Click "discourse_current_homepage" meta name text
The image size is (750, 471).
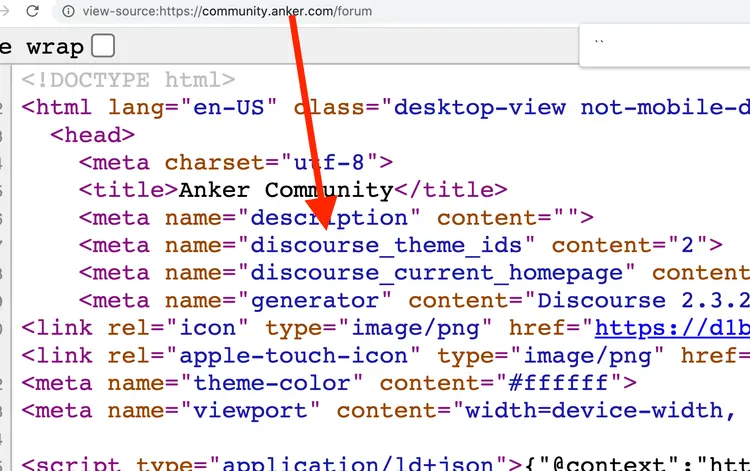436,273
